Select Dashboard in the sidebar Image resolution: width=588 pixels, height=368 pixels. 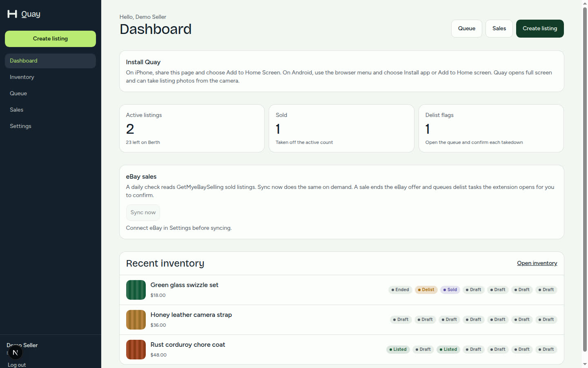pos(50,61)
